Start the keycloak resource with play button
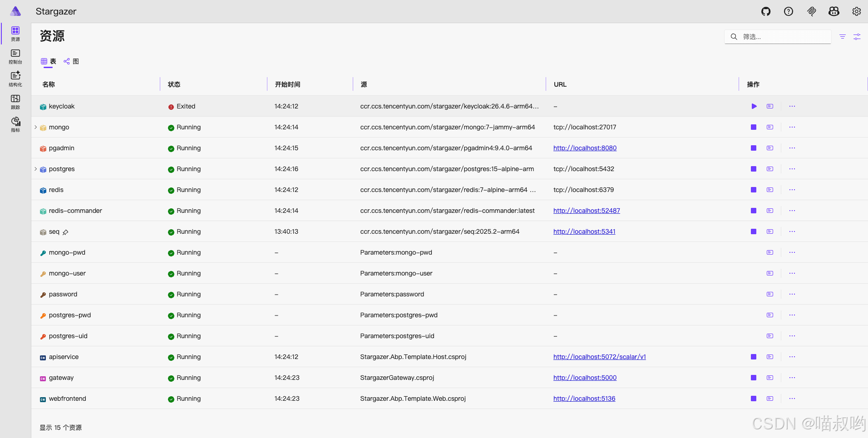The width and height of the screenshot is (868, 438). point(754,106)
